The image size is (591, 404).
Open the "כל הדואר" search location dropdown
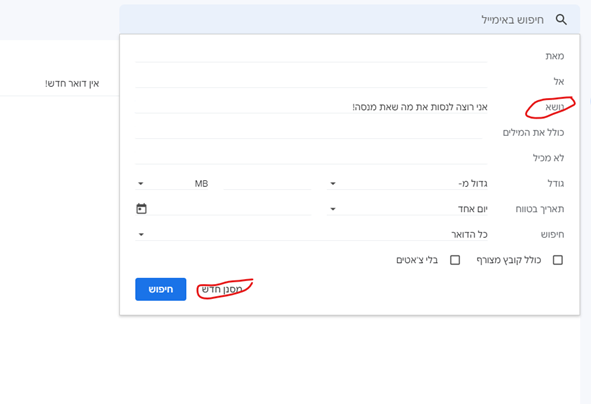tap(311, 234)
